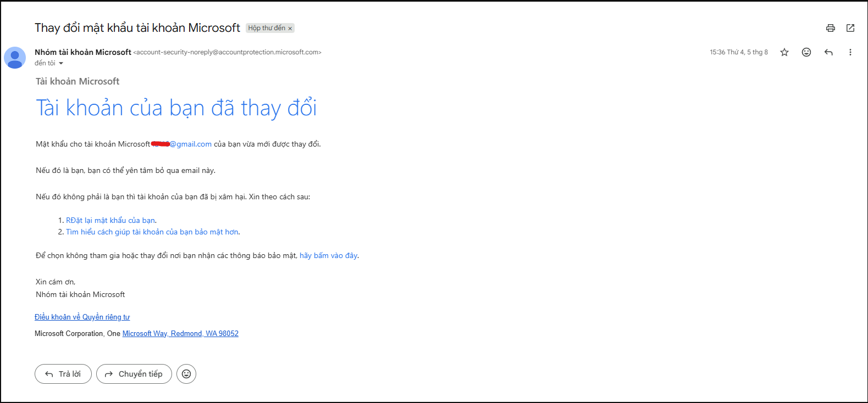Open the email in a new window
This screenshot has height=403, width=868.
point(850,28)
